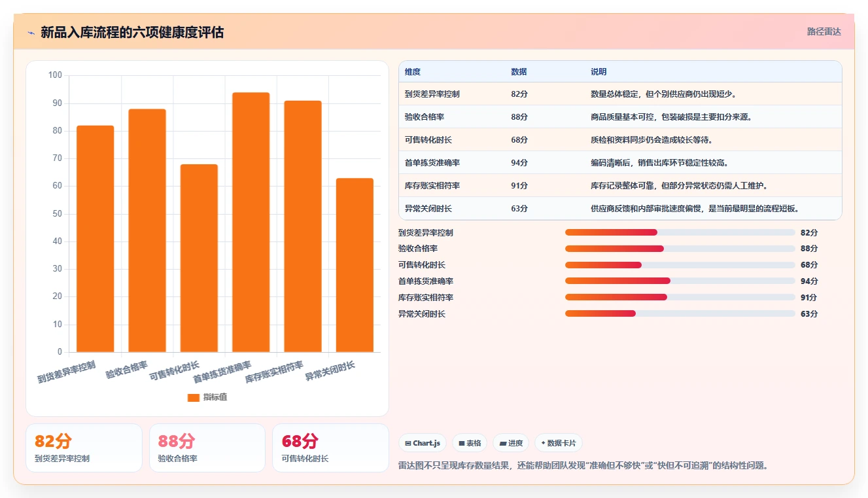Click the 维度 column header
Viewport: 868px width, 498px height.
point(413,71)
